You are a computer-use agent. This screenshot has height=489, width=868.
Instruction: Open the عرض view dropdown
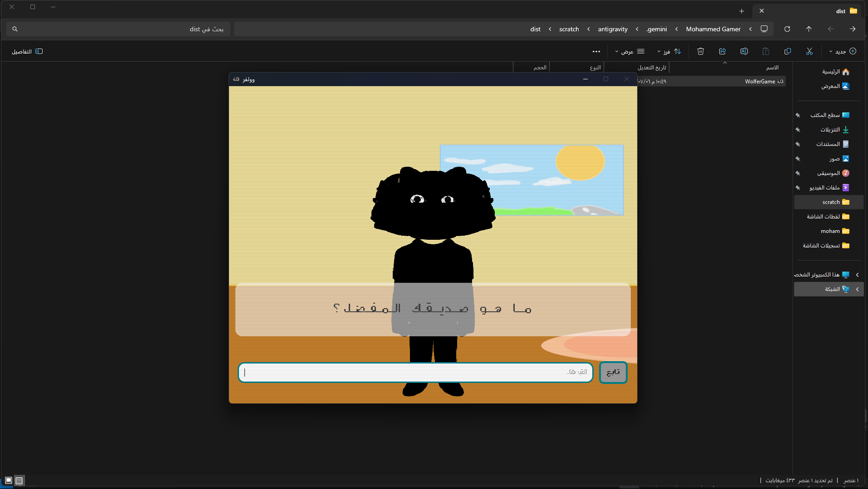click(629, 52)
